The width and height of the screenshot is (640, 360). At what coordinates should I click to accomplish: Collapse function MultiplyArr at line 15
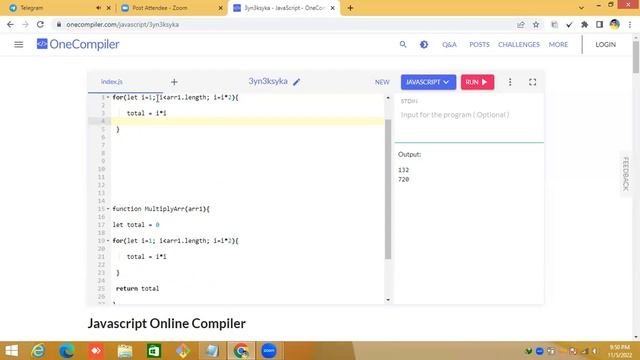[x=108, y=209]
